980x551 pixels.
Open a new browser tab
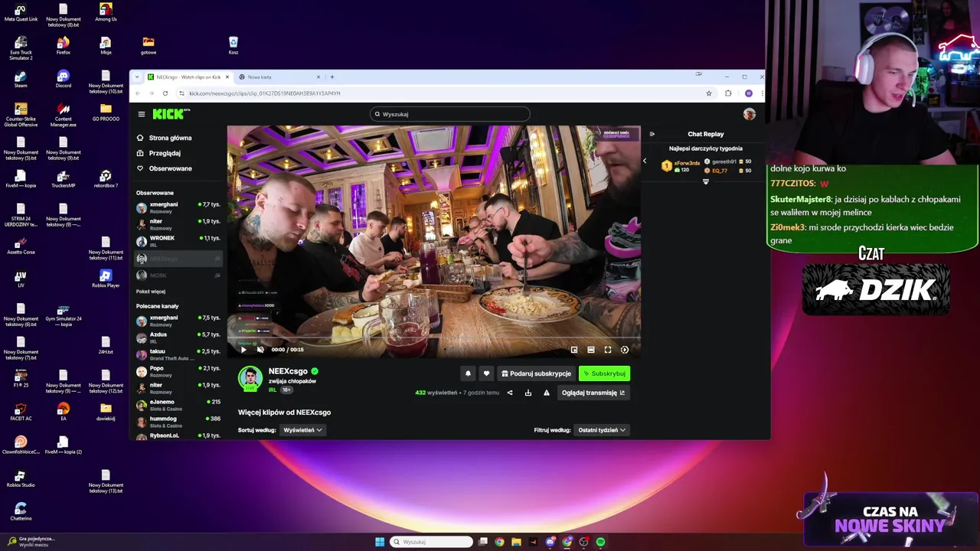click(x=332, y=77)
